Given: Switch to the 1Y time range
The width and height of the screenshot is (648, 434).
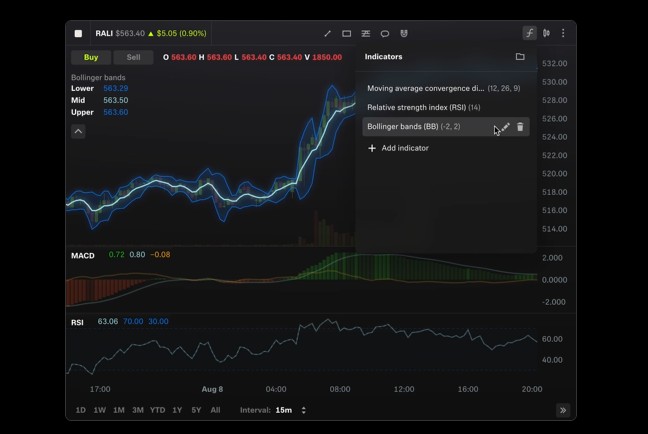Looking at the screenshot, I should (177, 410).
